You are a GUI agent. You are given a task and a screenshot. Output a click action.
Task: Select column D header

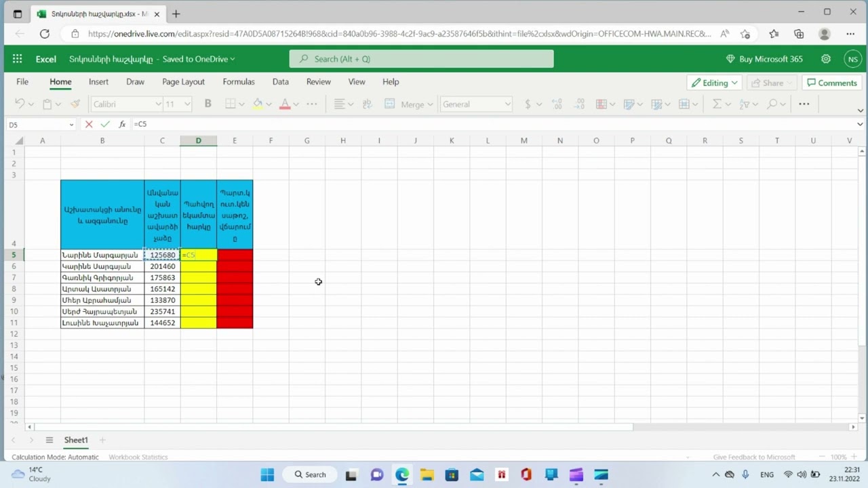198,140
